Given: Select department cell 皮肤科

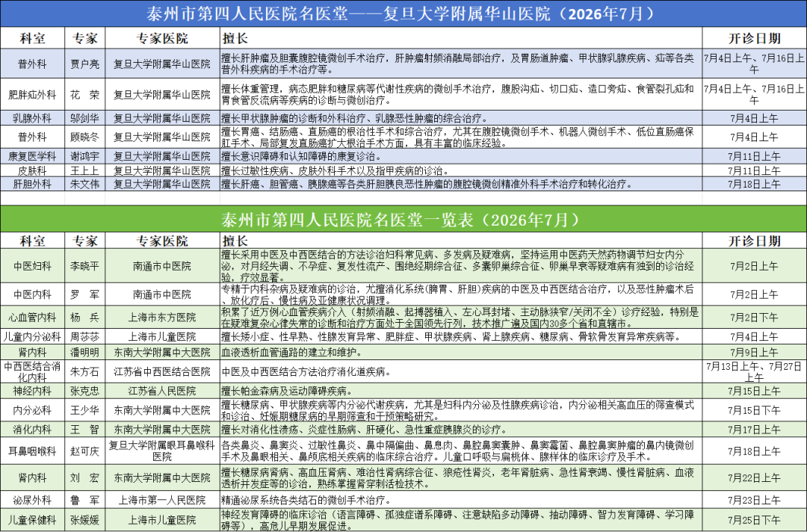Looking at the screenshot, I should pos(32,170).
